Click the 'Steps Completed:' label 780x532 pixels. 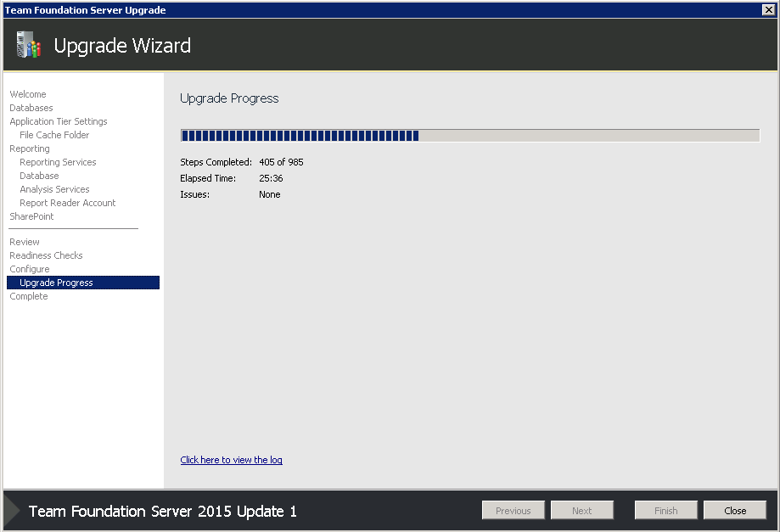pyautogui.click(x=216, y=162)
